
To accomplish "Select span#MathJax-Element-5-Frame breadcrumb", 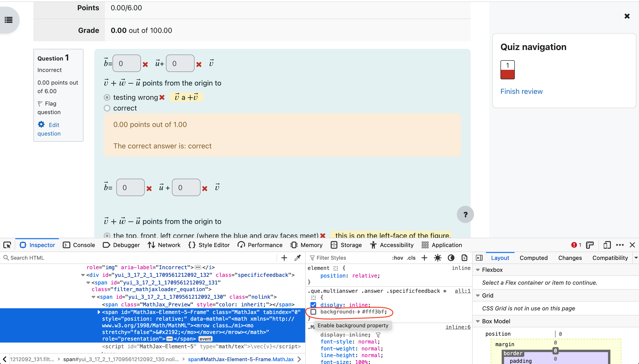I will tap(240, 359).
